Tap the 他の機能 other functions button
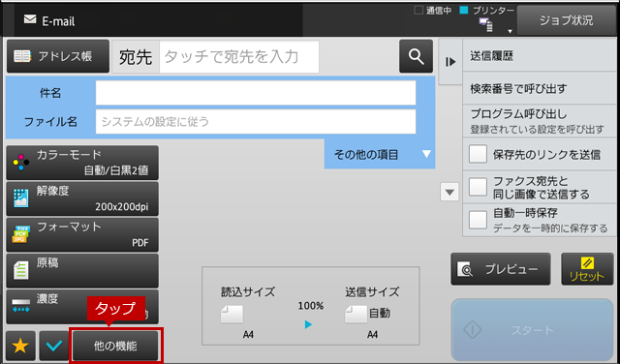 [x=115, y=347]
